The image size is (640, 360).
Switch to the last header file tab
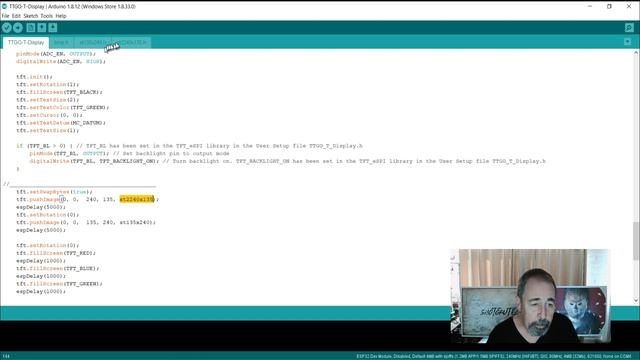131,42
